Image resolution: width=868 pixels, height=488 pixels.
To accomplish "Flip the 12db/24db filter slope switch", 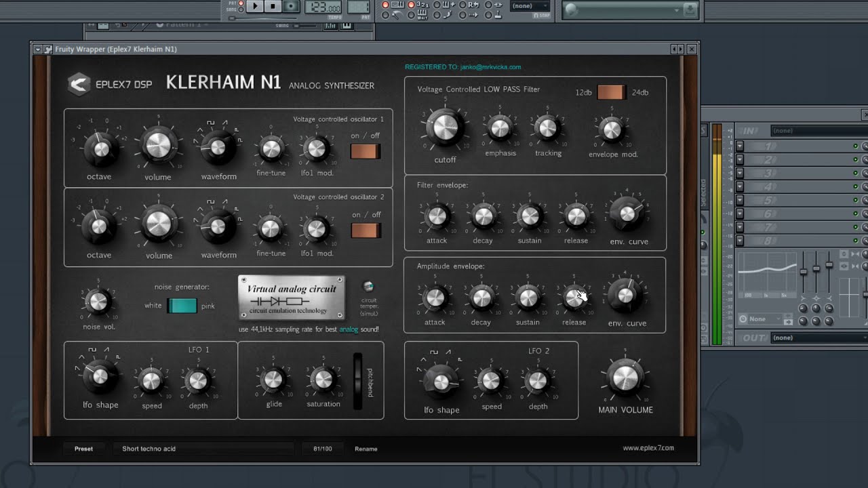I will pos(611,92).
